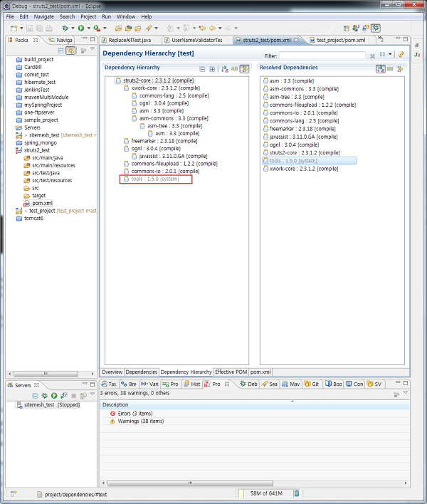Click the Open Perspective icon
427x504 pixels.
point(346,28)
